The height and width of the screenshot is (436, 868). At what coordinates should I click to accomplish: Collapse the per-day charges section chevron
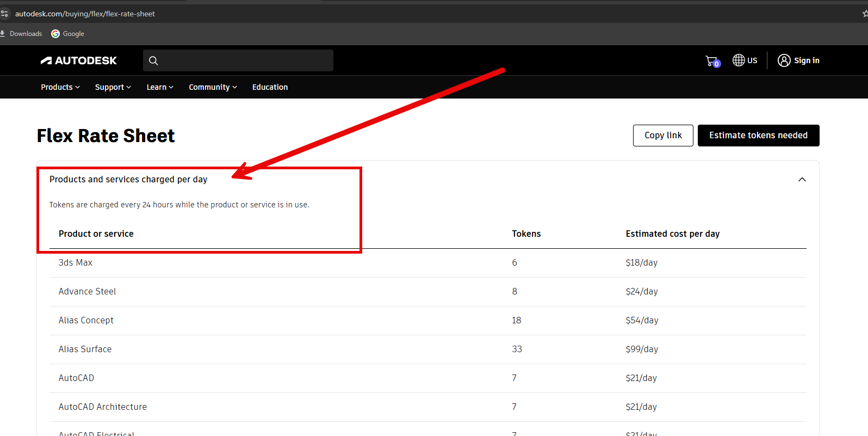pyautogui.click(x=802, y=180)
